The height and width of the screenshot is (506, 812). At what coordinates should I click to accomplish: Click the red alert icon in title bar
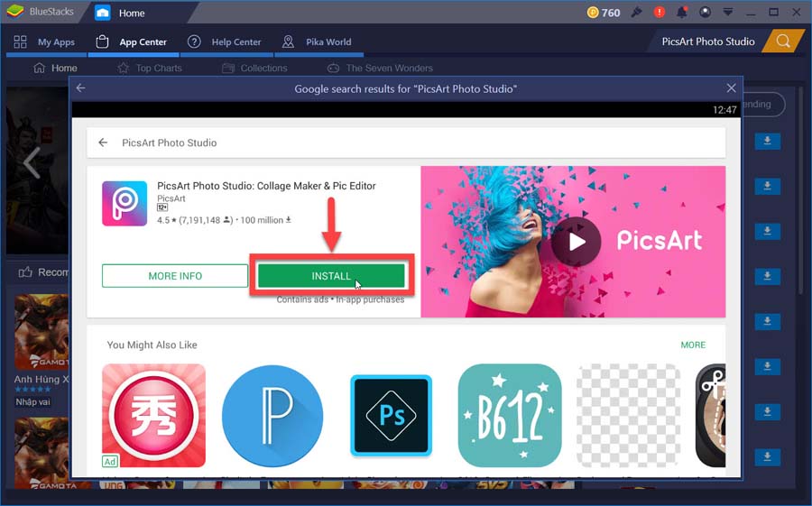pyautogui.click(x=660, y=12)
